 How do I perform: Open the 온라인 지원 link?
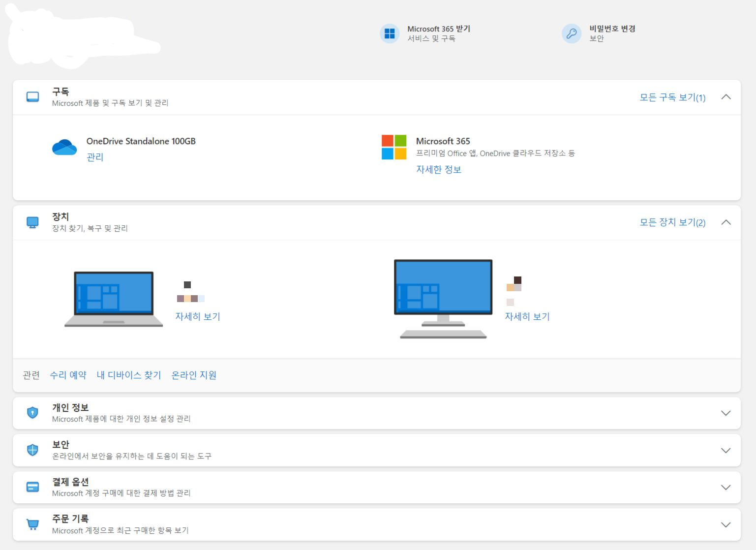tap(194, 375)
